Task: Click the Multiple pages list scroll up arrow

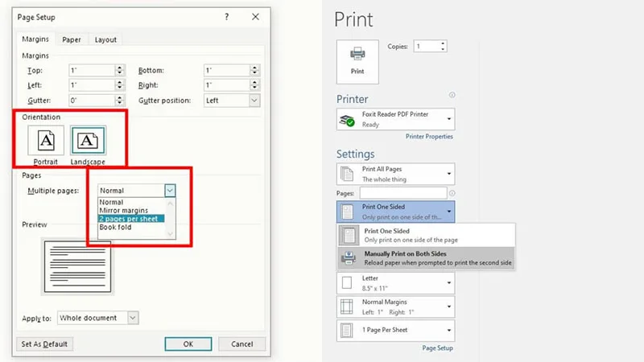Action: (171, 204)
